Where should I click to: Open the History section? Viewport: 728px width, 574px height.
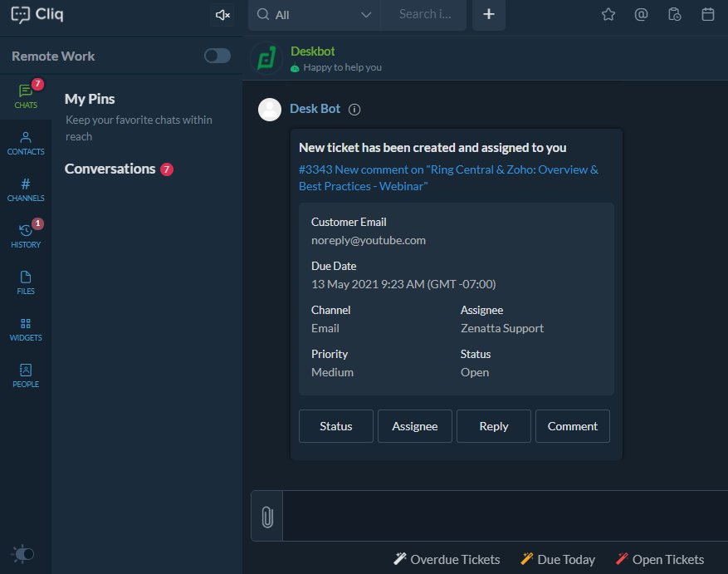pos(26,235)
